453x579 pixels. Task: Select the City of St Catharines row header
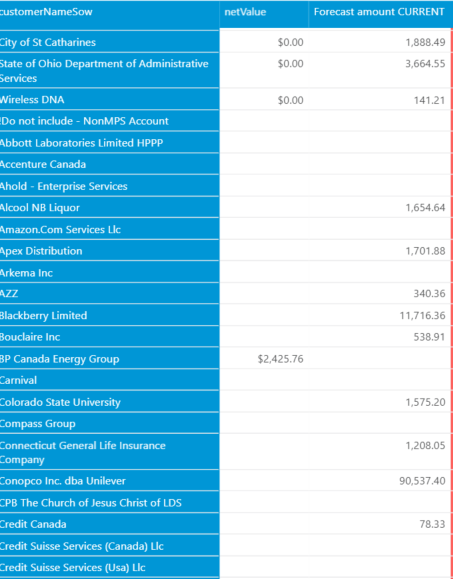(x=109, y=42)
